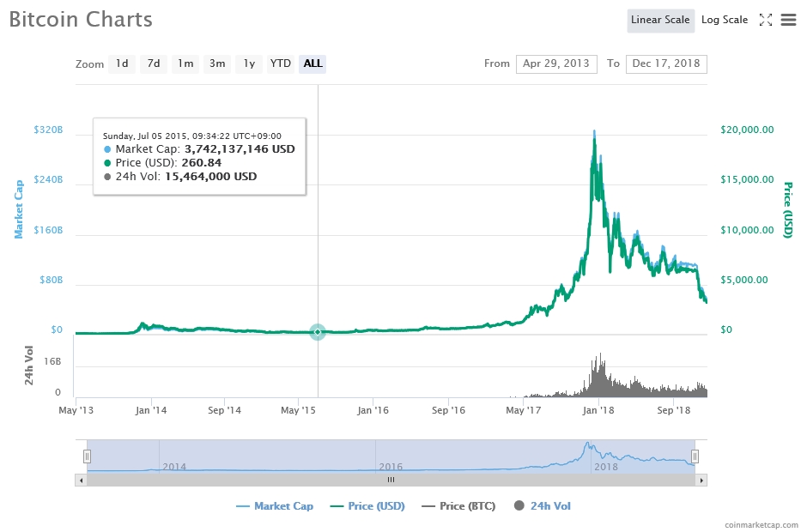Switch chart to Log Scale

pos(724,20)
